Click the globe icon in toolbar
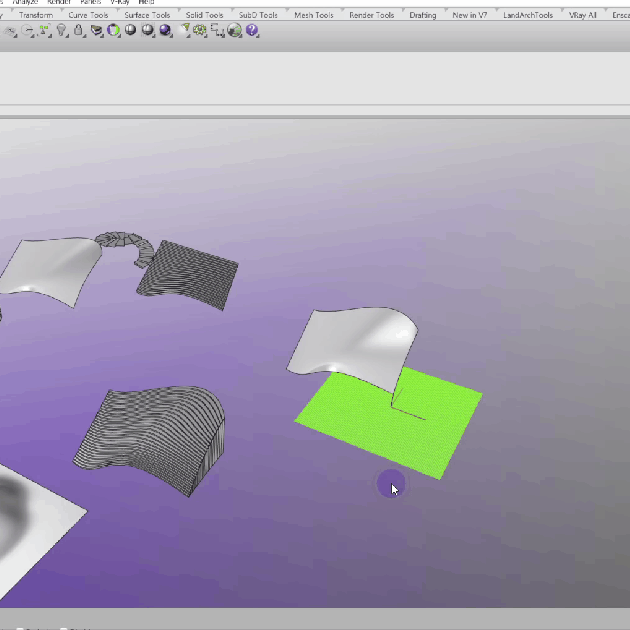Image resolution: width=630 pixels, height=630 pixels. (x=235, y=31)
